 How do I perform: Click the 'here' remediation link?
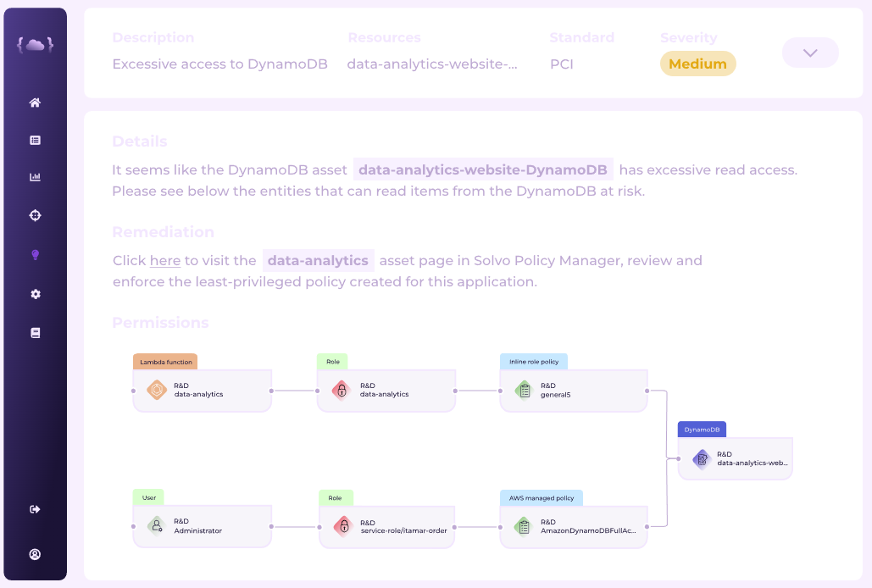tap(165, 261)
